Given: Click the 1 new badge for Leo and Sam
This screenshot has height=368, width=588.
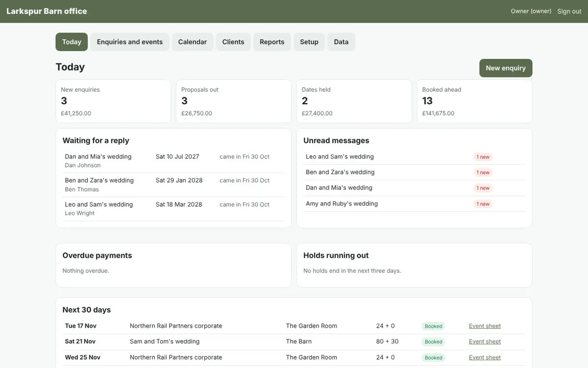Looking at the screenshot, I should [x=483, y=157].
